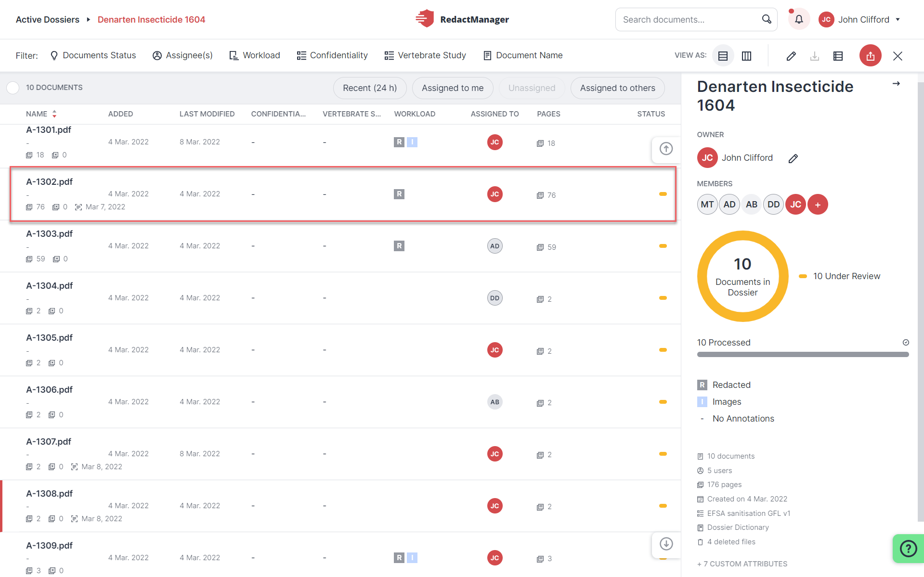Click the R workload badge on A-1303.pdf
The width and height of the screenshot is (924, 577).
tap(399, 246)
